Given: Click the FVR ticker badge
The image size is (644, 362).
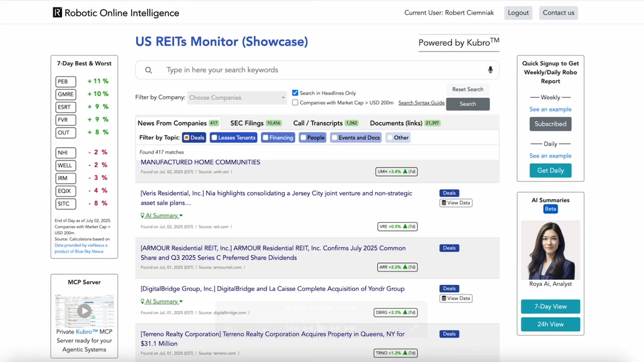Looking at the screenshot, I should click(66, 120).
